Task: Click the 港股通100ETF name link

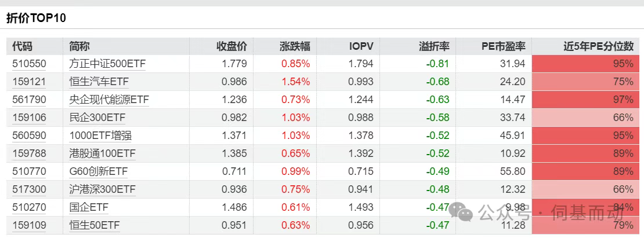Action: tap(102, 153)
